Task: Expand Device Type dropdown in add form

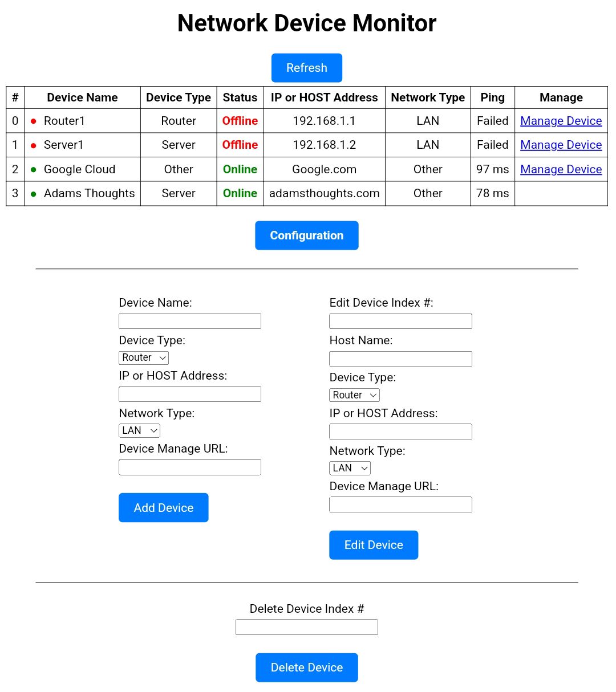Action: tap(144, 357)
